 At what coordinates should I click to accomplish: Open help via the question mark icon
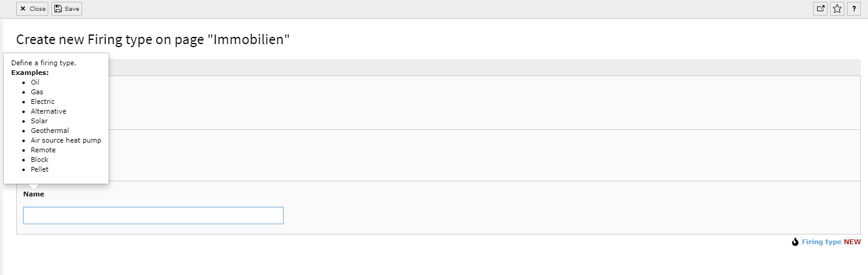coord(854,8)
